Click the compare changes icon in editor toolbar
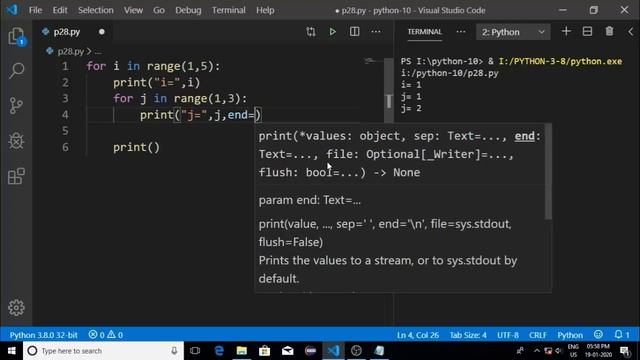 (x=311, y=32)
